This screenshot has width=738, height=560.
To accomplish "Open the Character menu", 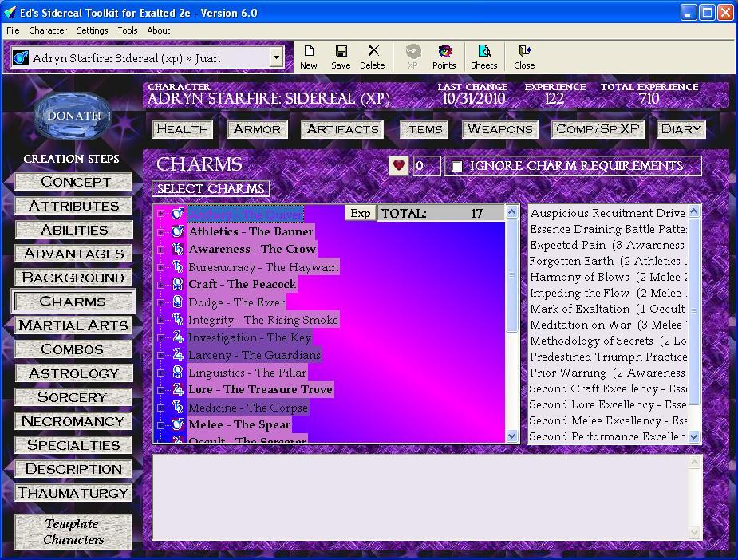I will pos(48,30).
